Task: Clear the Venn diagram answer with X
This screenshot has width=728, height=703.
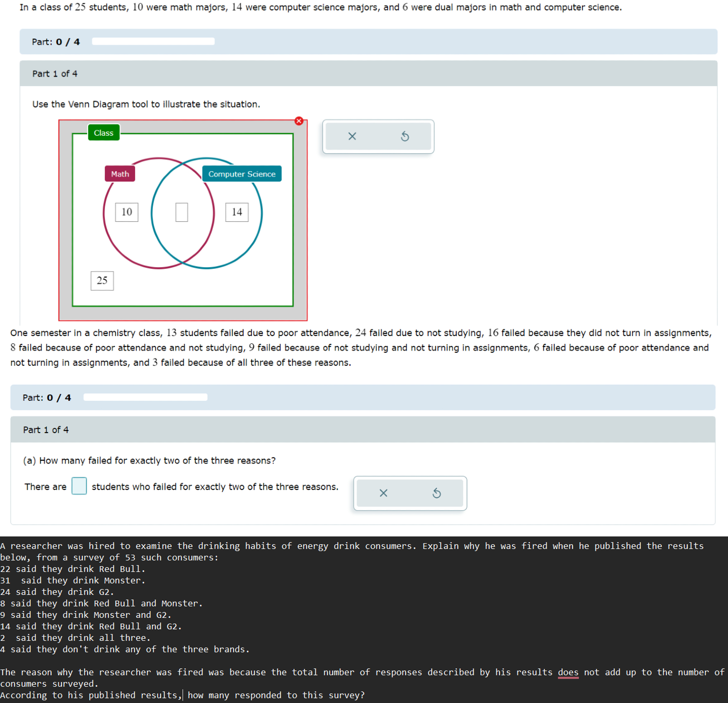Action: pyautogui.click(x=352, y=136)
